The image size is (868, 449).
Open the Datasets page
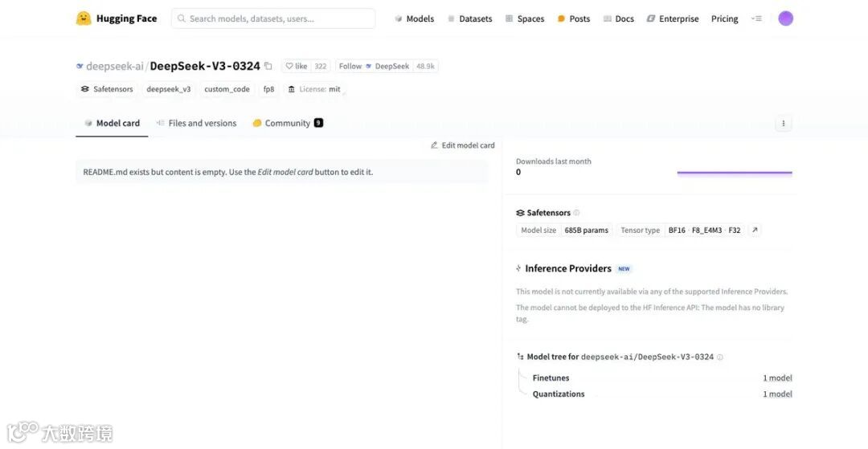click(x=469, y=18)
